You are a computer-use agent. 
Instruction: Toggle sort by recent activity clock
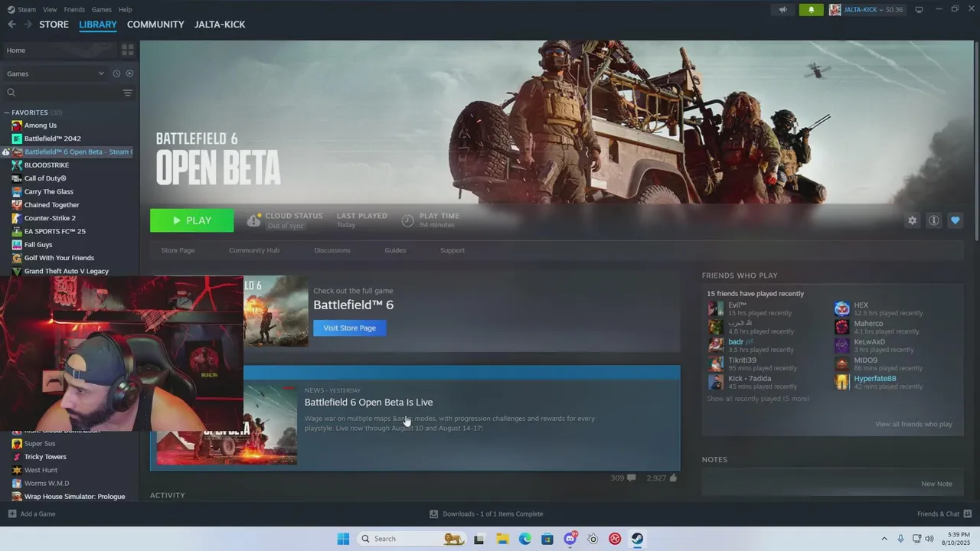[116, 73]
